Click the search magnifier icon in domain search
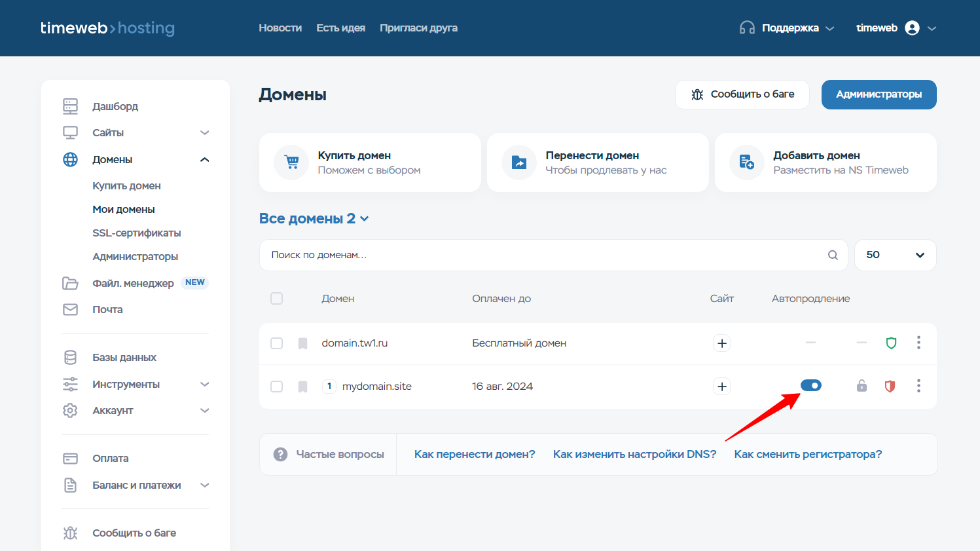Screen dimensions: 980x551 click(833, 255)
